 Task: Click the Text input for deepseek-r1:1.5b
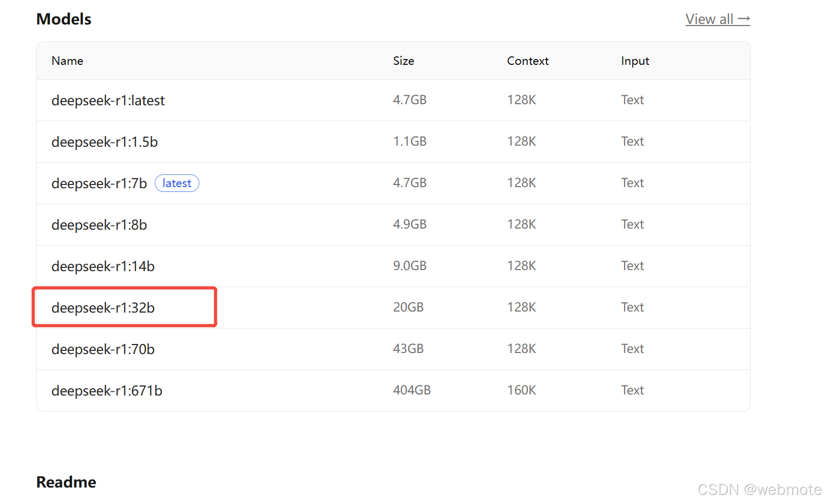click(633, 141)
